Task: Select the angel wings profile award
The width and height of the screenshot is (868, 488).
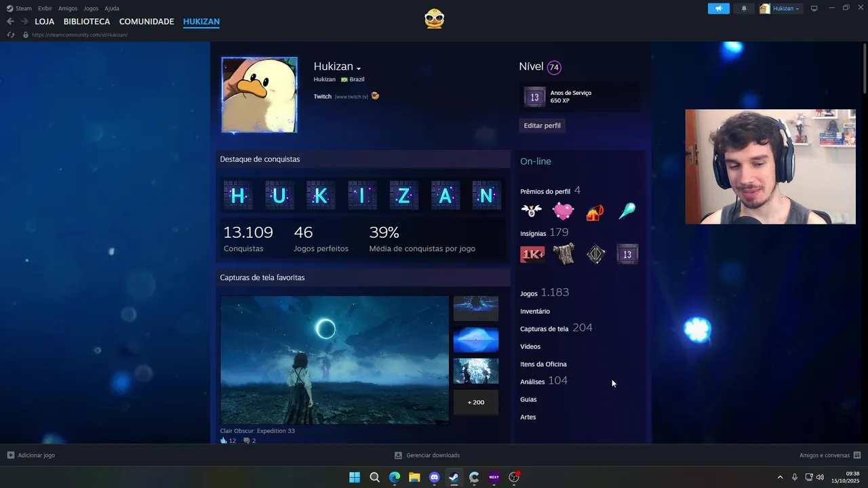Action: coord(531,211)
